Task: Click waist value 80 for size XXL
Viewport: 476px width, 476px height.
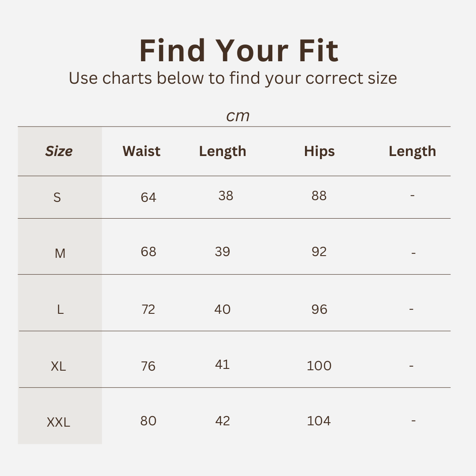Action: click(149, 421)
